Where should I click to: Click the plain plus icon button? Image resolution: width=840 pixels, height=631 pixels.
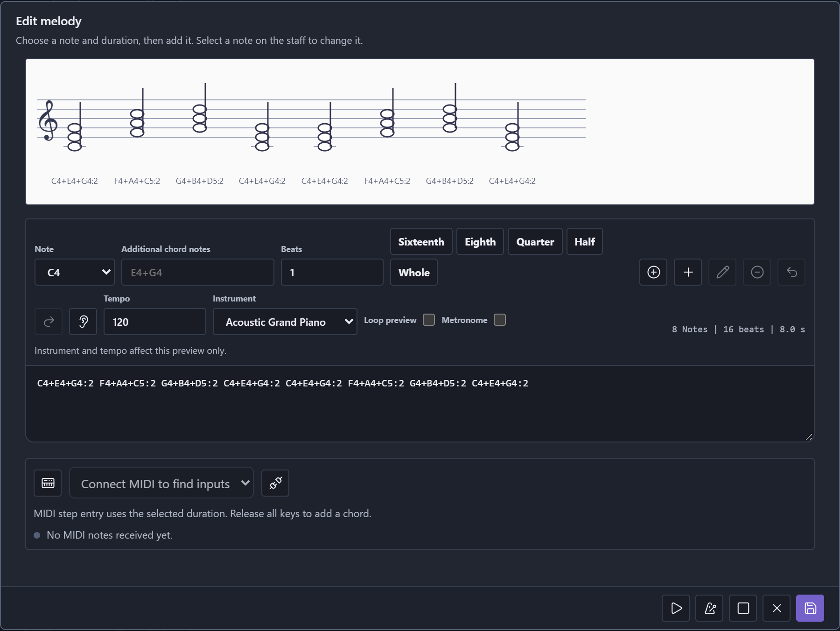pos(688,272)
